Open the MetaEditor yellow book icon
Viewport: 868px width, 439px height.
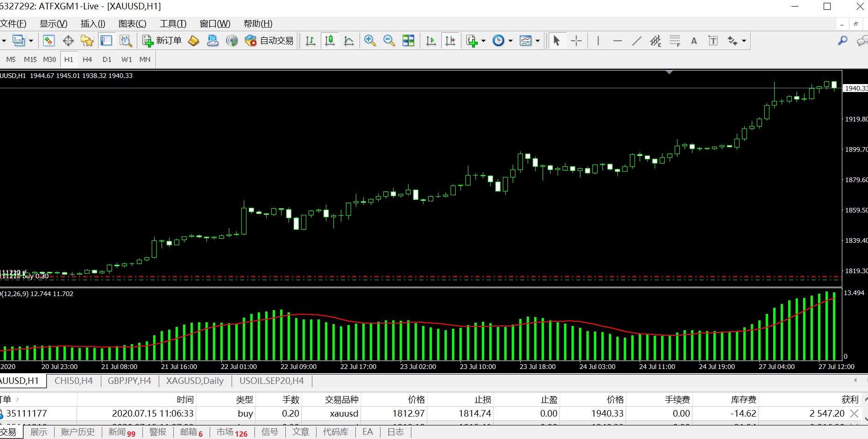pyautogui.click(x=193, y=41)
